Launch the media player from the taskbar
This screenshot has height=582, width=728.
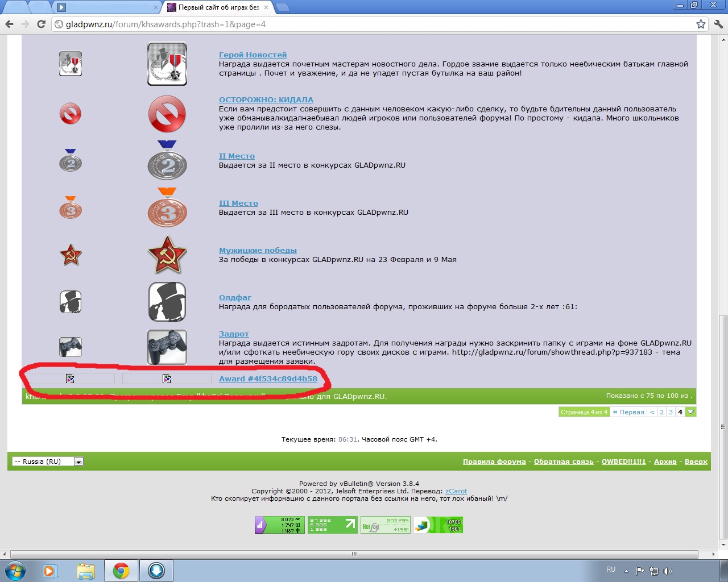pyautogui.click(x=51, y=571)
